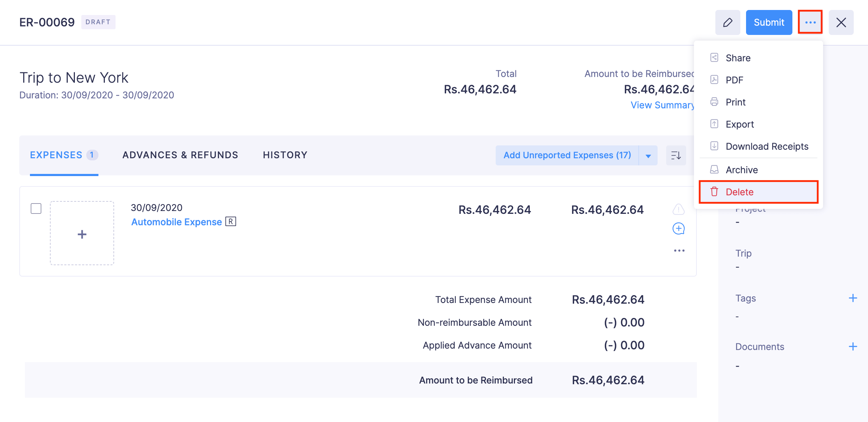Open the HISTORY tab
Screen dimensions: 868x422
(285, 155)
